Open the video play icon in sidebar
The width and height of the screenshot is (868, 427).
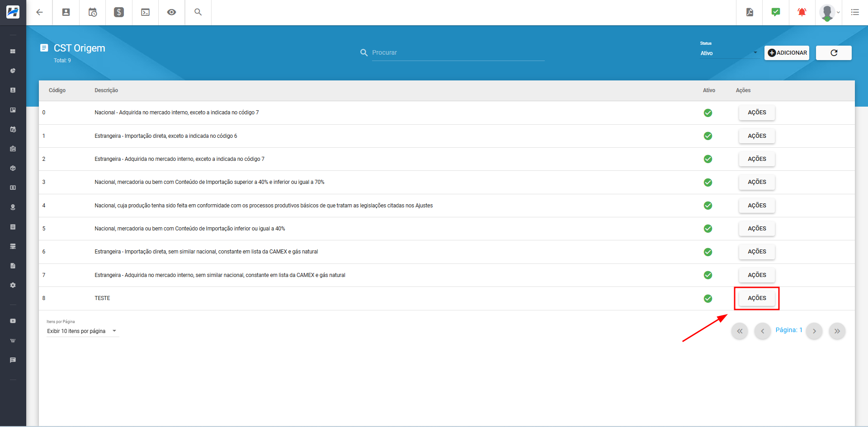tap(13, 321)
